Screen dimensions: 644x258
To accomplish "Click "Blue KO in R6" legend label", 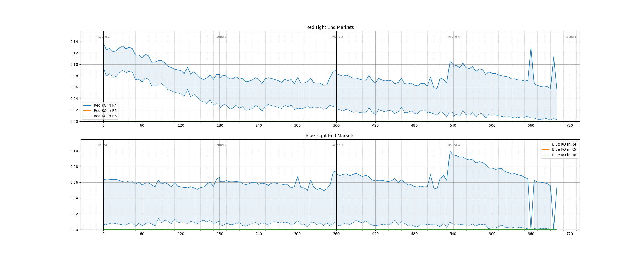I will [564, 155].
